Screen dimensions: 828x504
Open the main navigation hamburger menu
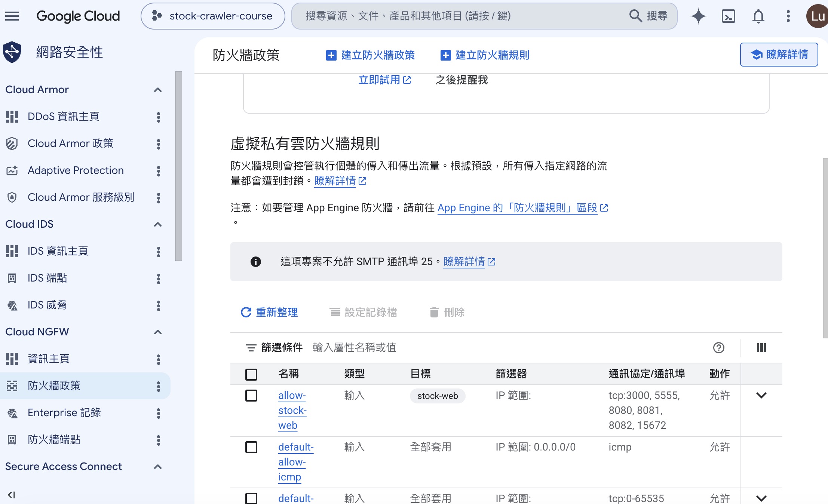click(12, 16)
